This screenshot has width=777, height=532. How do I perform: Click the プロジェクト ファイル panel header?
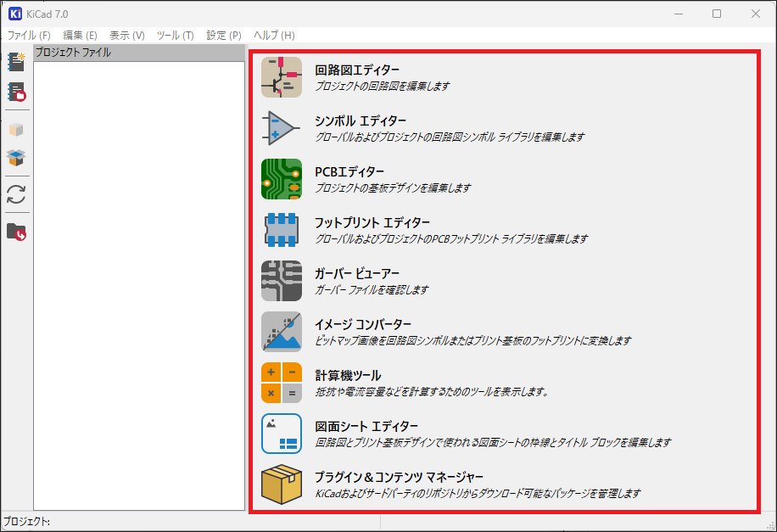click(139, 53)
